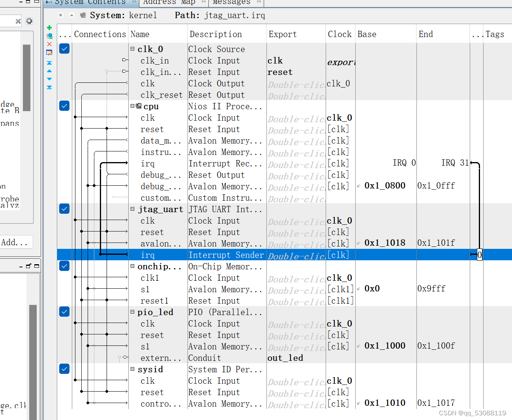Uncheck the clk_0 component checkbox
512x420 pixels.
[64, 49]
